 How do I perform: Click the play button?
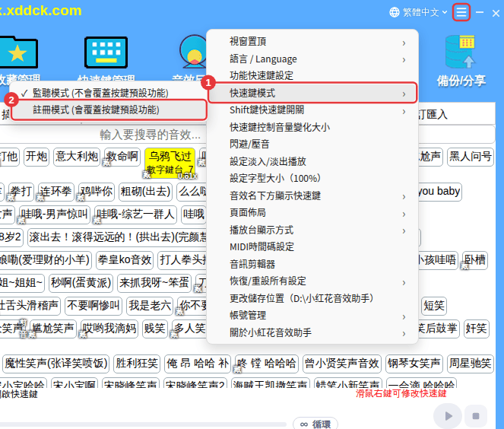tap(448, 416)
